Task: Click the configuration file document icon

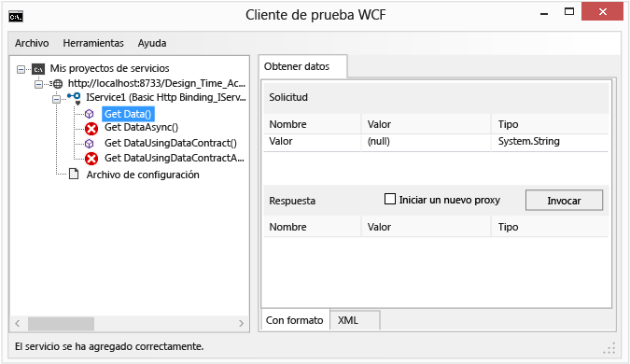Action: (x=74, y=174)
